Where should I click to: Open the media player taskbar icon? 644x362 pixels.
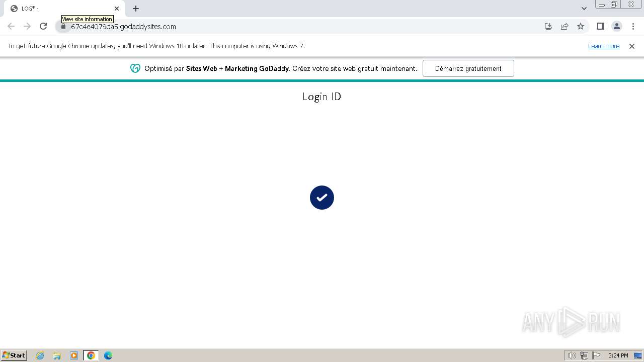click(74, 355)
